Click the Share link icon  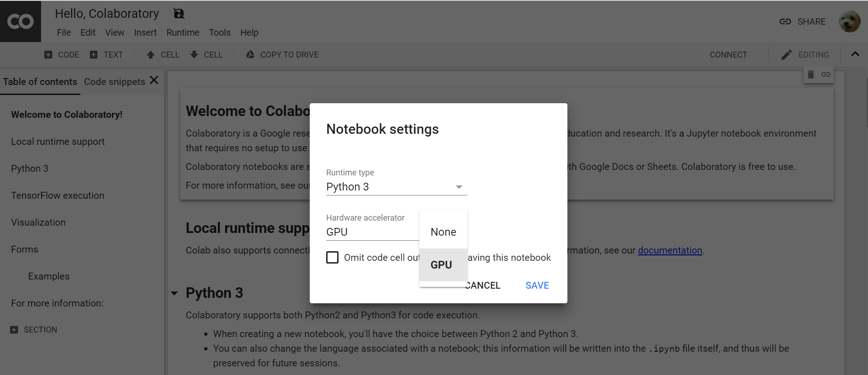[785, 21]
